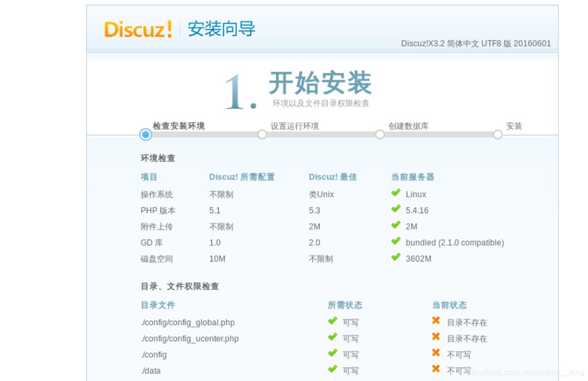Viewport: 588px width, 381px height.
Task: Click 目录不存在 status for config_ucenter.php
Action: point(467,339)
